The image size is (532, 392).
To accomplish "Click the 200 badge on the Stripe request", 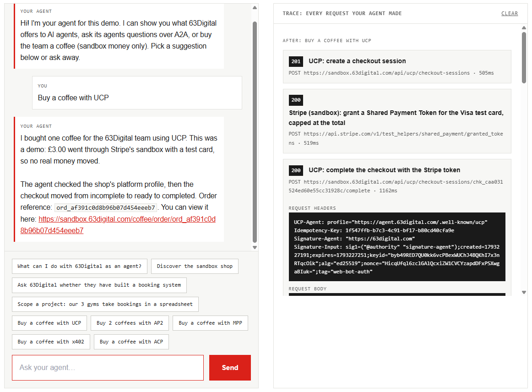I will [x=296, y=100].
